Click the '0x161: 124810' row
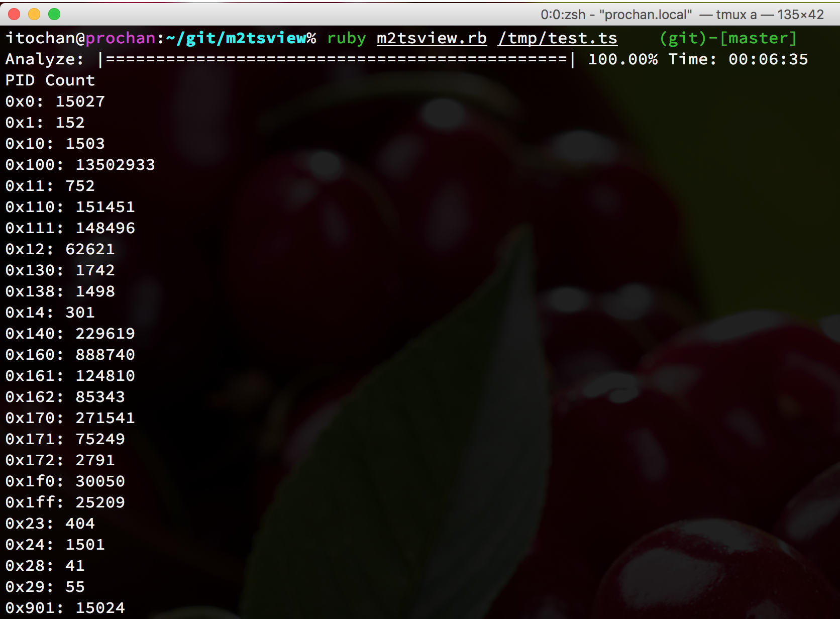 pos(70,376)
